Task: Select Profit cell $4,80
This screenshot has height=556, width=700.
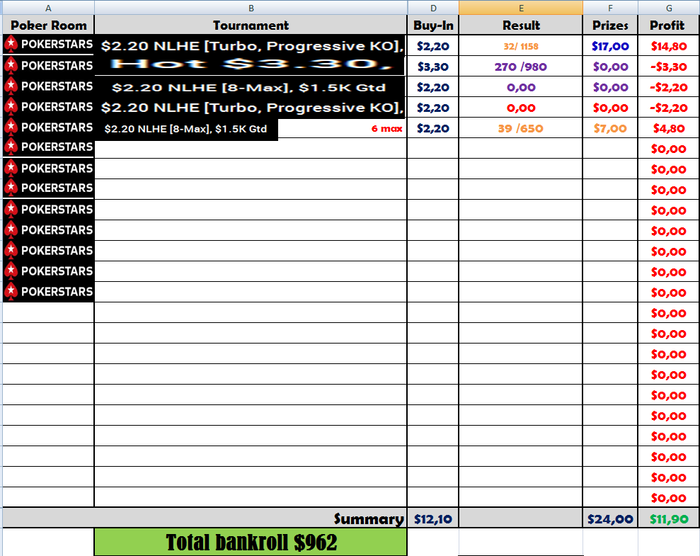Action: 668,128
